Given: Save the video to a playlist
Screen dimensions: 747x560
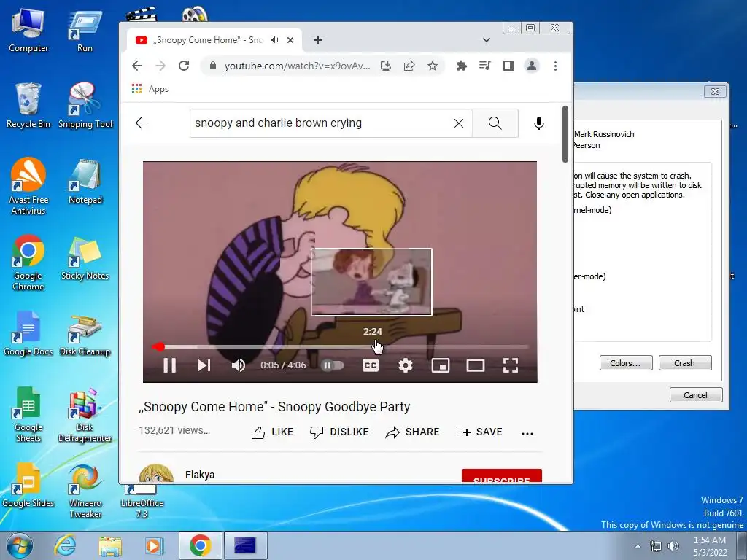Looking at the screenshot, I should 479,432.
